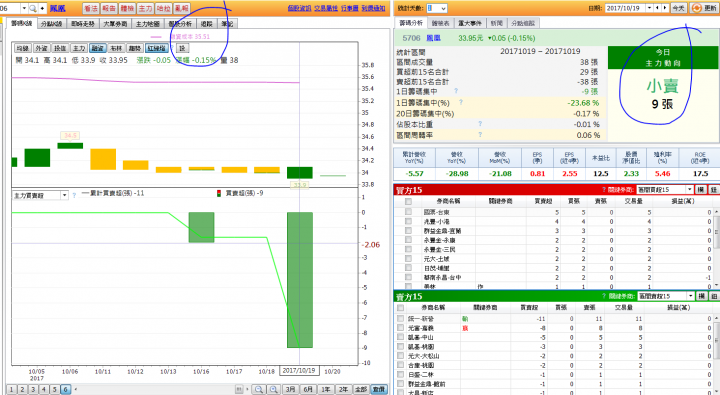The image size is (720, 395).
Task: Click the zoom in magnifier icon
Action: 274,389
